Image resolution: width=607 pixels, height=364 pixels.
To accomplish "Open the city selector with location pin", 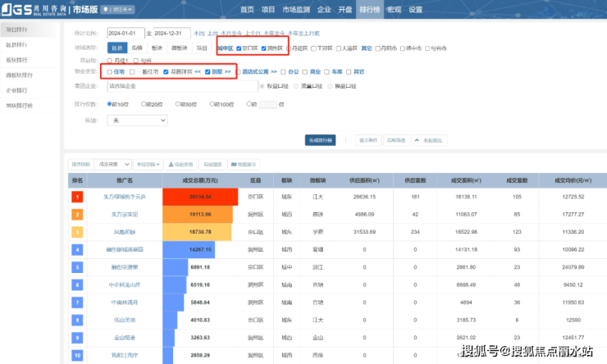I will click(117, 10).
